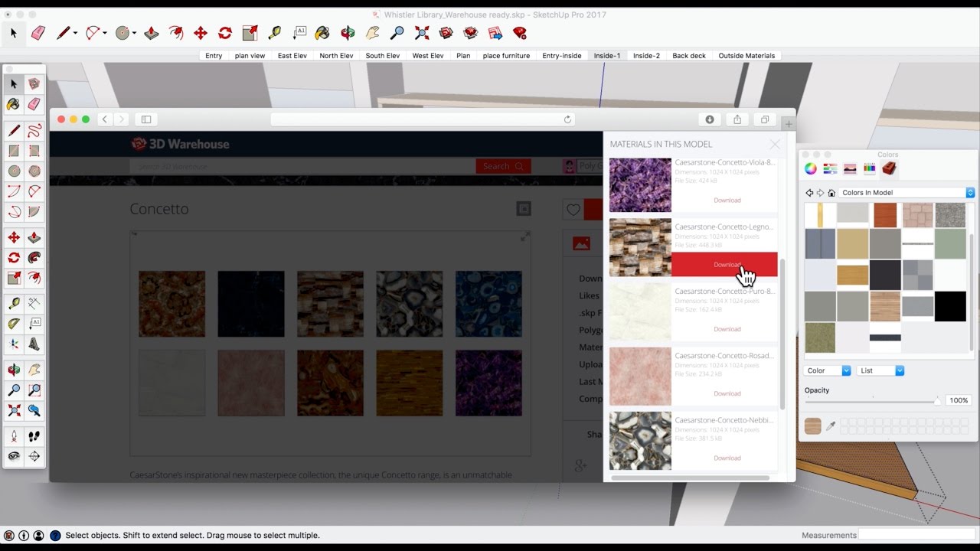Open the Colors In Model dropdown
This screenshot has height=551, width=980.
[x=906, y=193]
